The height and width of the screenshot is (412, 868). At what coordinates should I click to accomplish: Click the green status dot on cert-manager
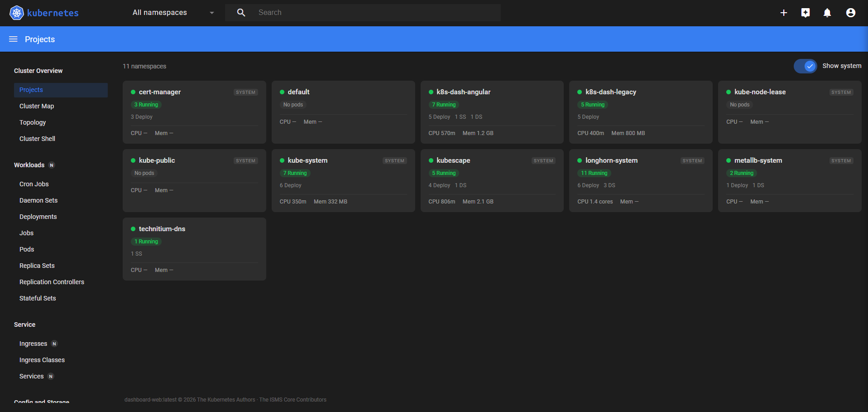click(x=133, y=92)
